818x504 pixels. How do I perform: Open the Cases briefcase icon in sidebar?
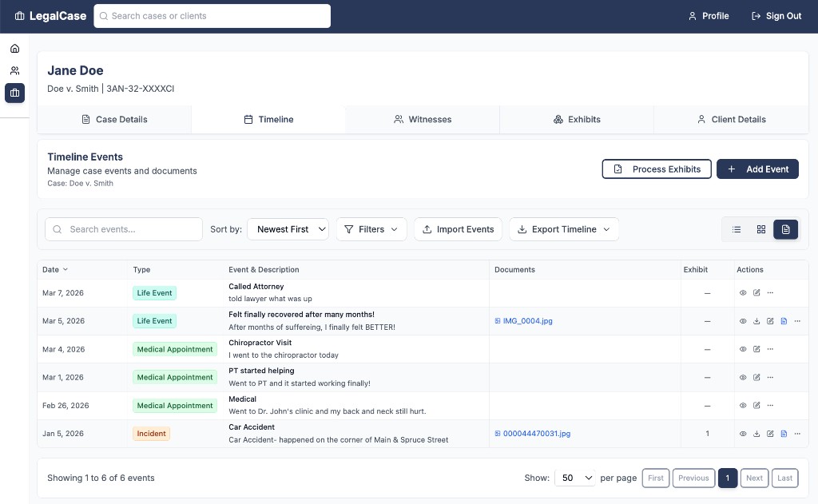coord(14,93)
